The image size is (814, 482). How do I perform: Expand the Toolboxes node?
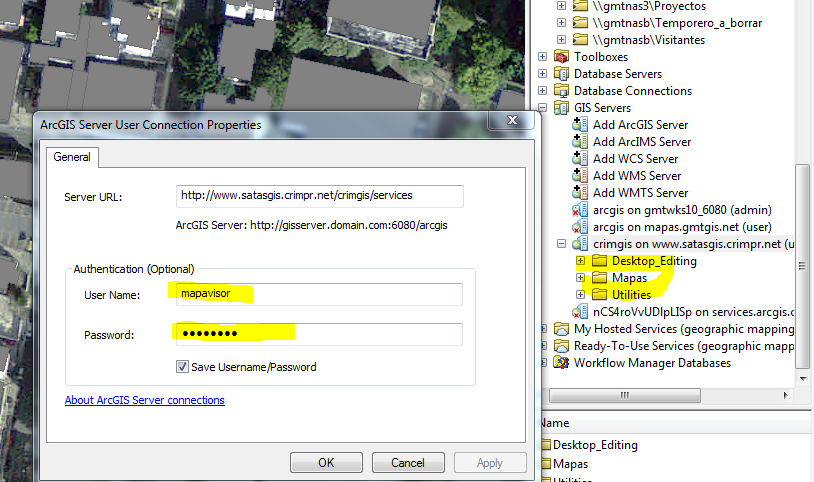pos(542,57)
